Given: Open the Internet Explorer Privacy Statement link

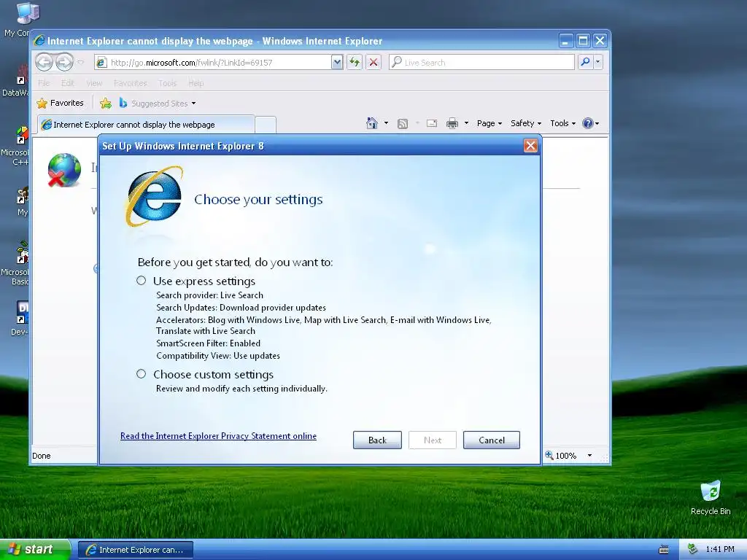Looking at the screenshot, I should [x=218, y=436].
